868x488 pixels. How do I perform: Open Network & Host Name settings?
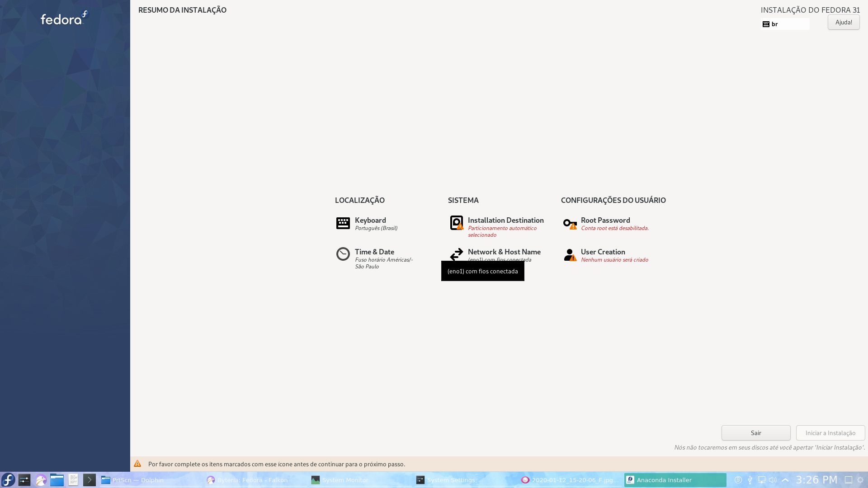[x=495, y=255]
